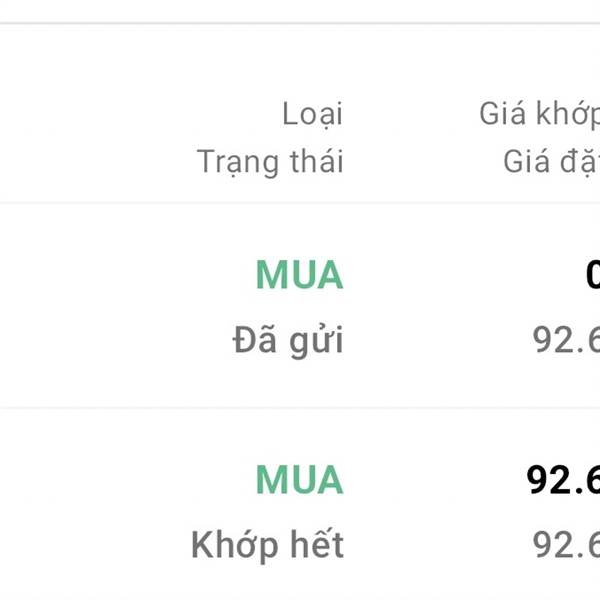Click the Trạng thái column header
Image resolution: width=600 pixels, height=600 pixels.
[269, 161]
